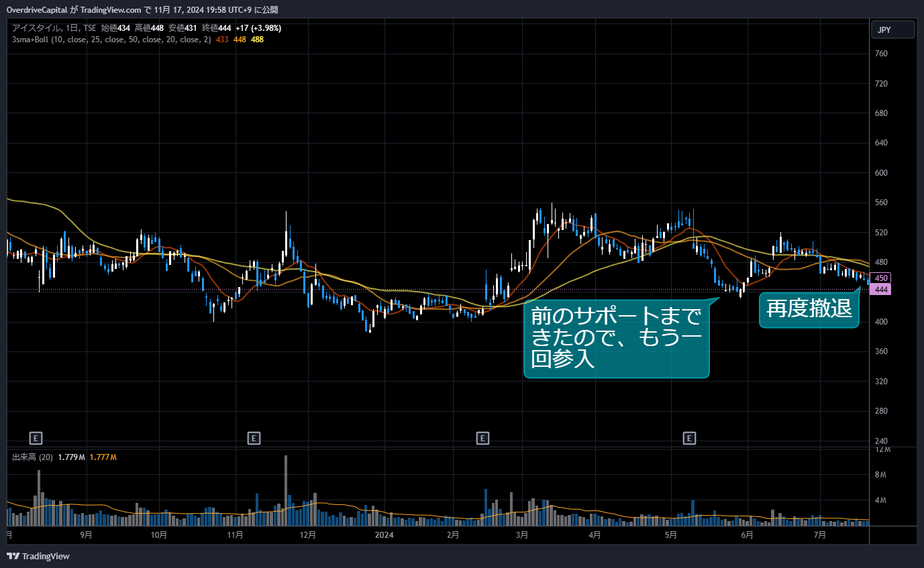
Task: Click the 2024 label on the time axis
Action: (384, 535)
